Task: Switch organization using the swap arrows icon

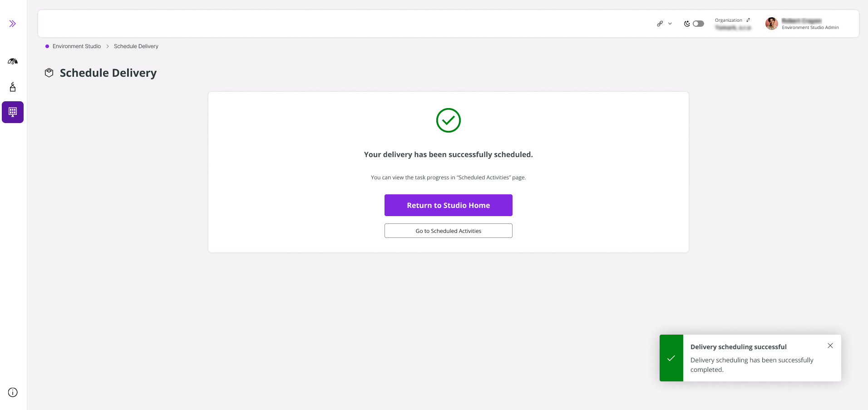Action: point(748,20)
